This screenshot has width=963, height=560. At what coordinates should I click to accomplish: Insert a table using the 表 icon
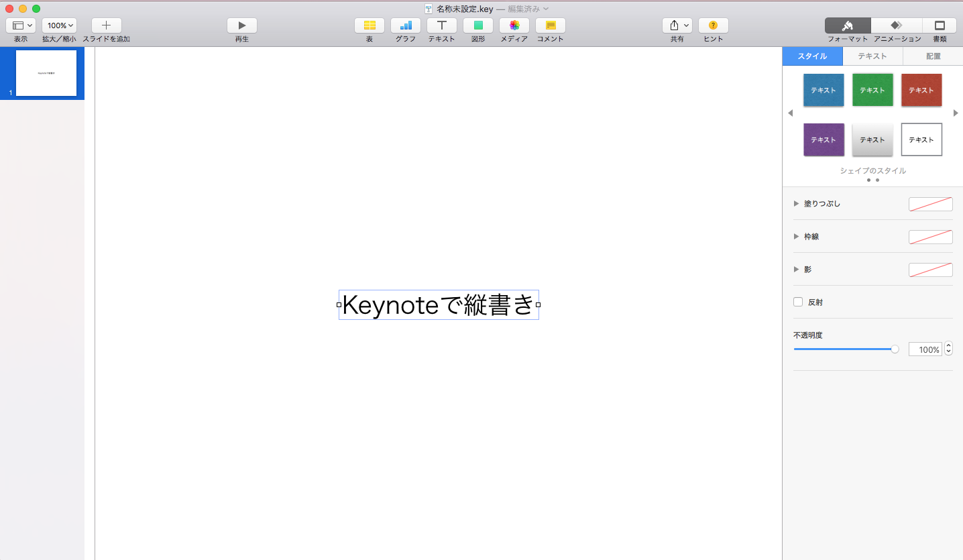click(x=370, y=25)
